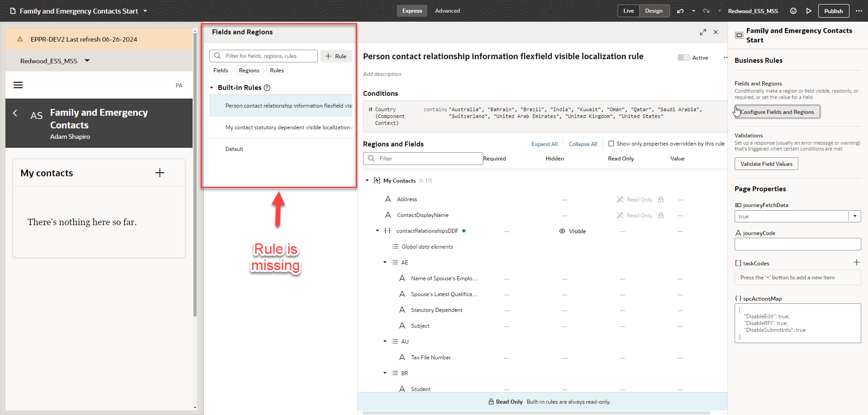Click the Read Only icon in the Address row
This screenshot has width=868, height=415.
(620, 199)
